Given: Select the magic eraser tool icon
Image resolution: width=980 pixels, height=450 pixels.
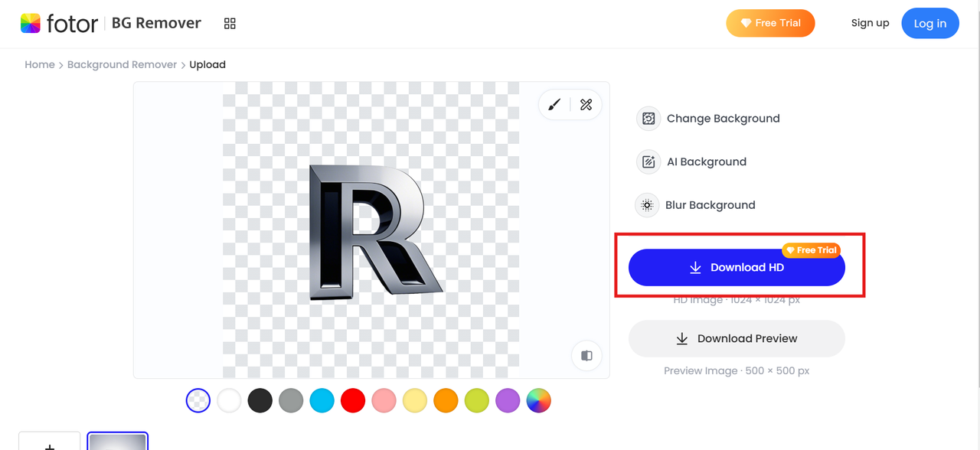Looking at the screenshot, I should point(586,105).
